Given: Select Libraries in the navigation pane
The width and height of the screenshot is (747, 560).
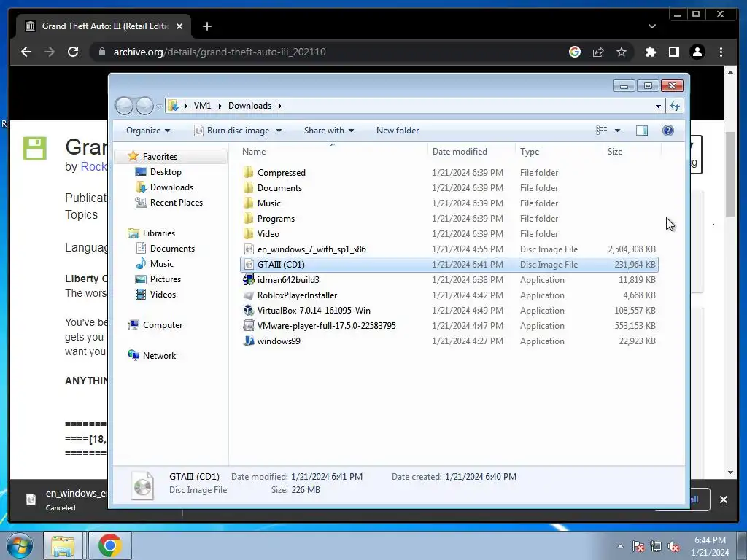Looking at the screenshot, I should pyautogui.click(x=158, y=233).
